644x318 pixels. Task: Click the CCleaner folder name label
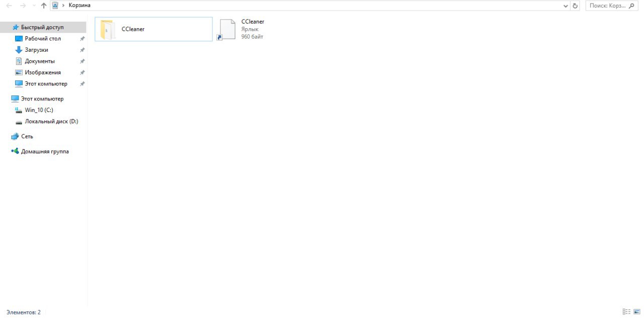pos(133,29)
